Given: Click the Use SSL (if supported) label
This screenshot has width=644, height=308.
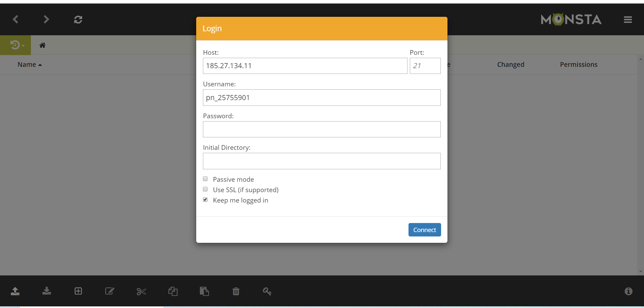Looking at the screenshot, I should [x=246, y=190].
